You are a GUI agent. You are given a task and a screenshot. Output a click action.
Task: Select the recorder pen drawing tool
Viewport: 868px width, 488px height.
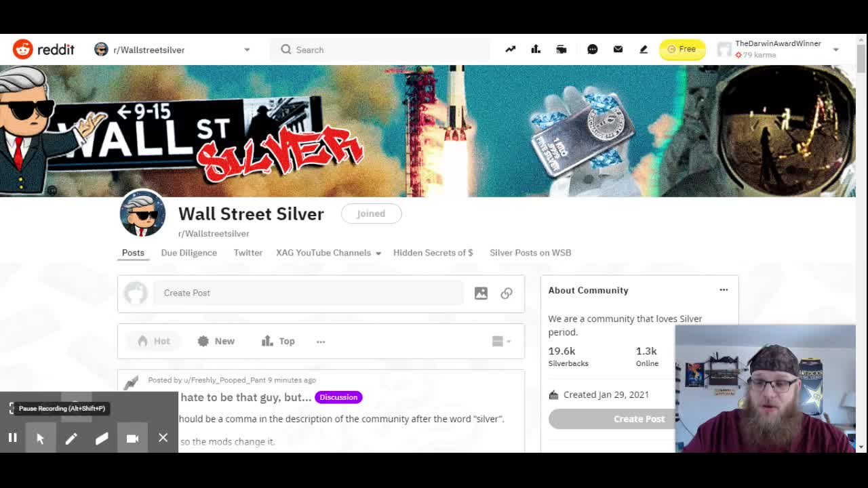coord(71,438)
